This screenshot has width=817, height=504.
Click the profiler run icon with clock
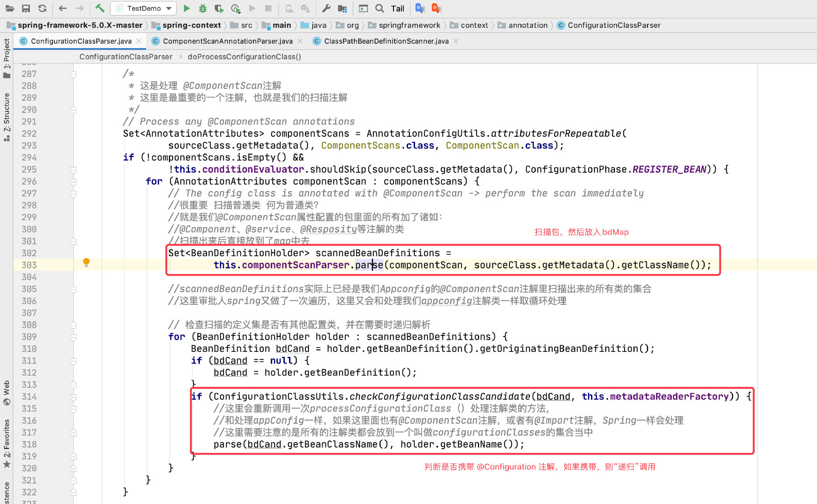(236, 8)
